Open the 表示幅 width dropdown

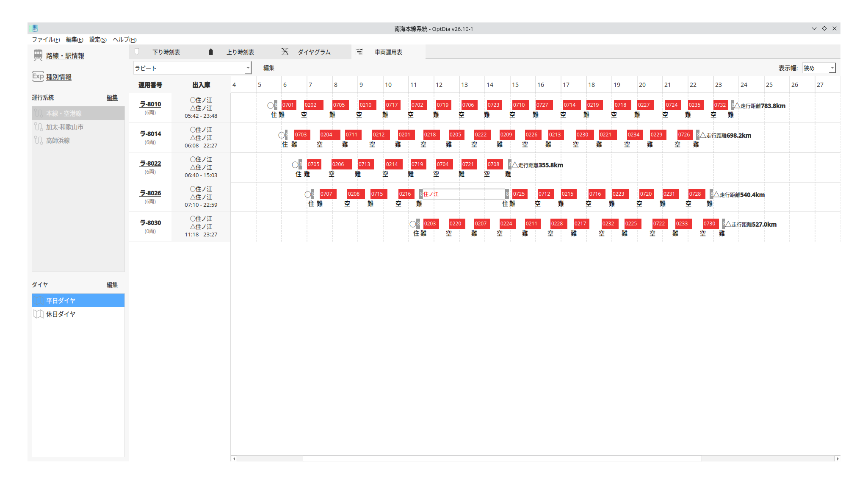coord(819,68)
